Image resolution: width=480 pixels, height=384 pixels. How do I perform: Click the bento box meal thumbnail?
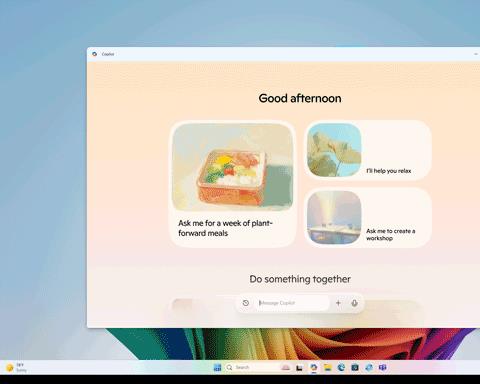pos(233,167)
